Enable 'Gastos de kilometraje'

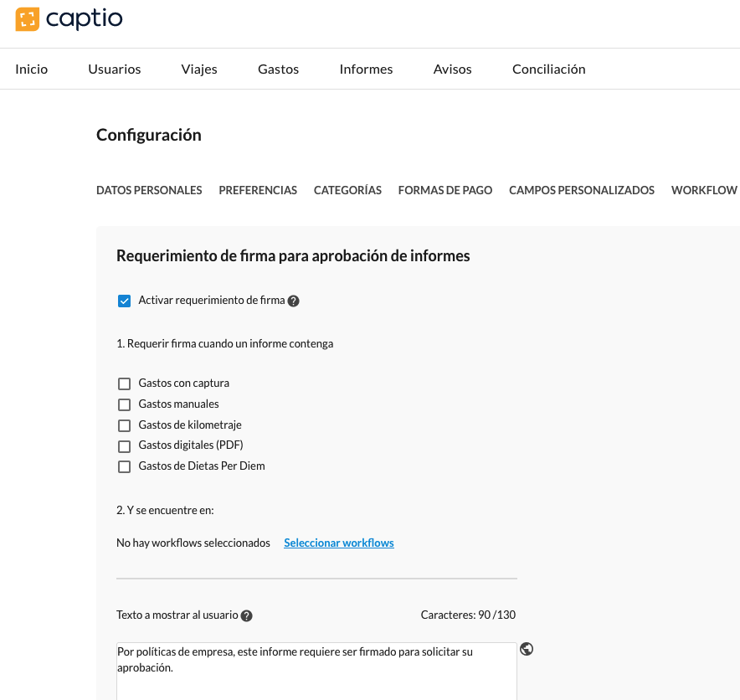coord(124,425)
